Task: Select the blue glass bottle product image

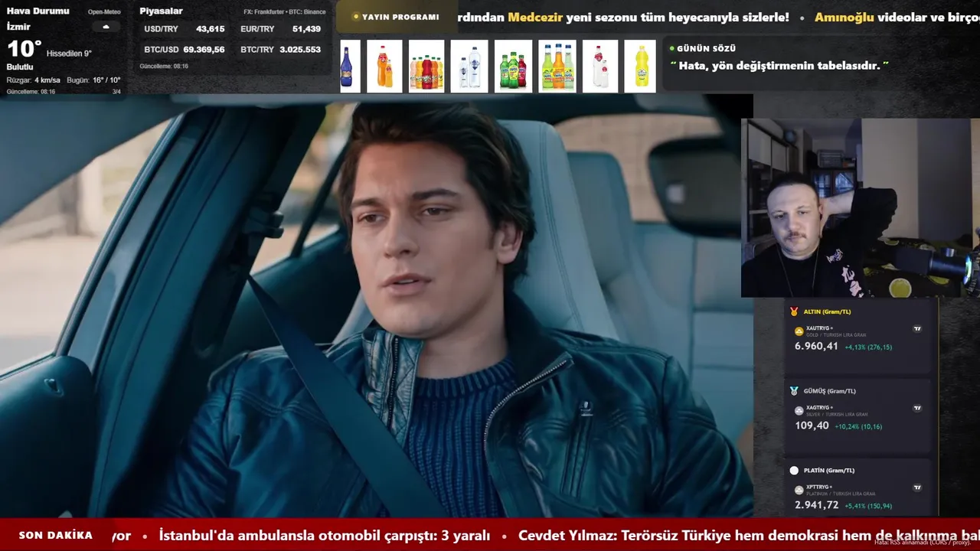Action: 350,67
